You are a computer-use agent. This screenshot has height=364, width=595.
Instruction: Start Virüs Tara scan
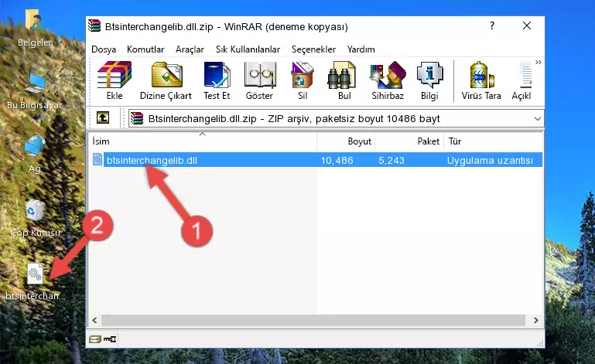pyautogui.click(x=481, y=80)
